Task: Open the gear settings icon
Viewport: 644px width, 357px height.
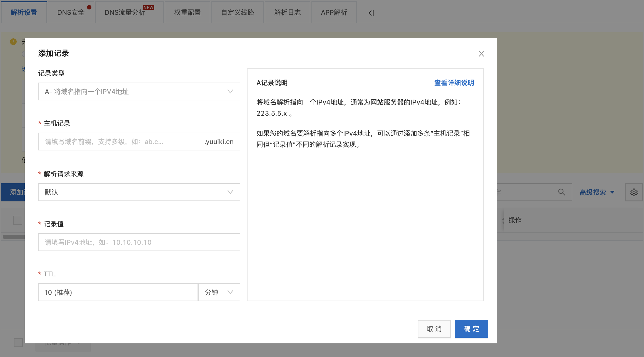Action: pyautogui.click(x=634, y=192)
